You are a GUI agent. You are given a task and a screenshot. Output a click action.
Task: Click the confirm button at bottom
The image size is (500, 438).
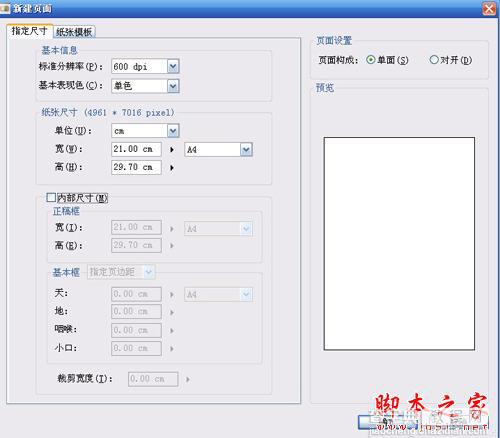point(388,422)
